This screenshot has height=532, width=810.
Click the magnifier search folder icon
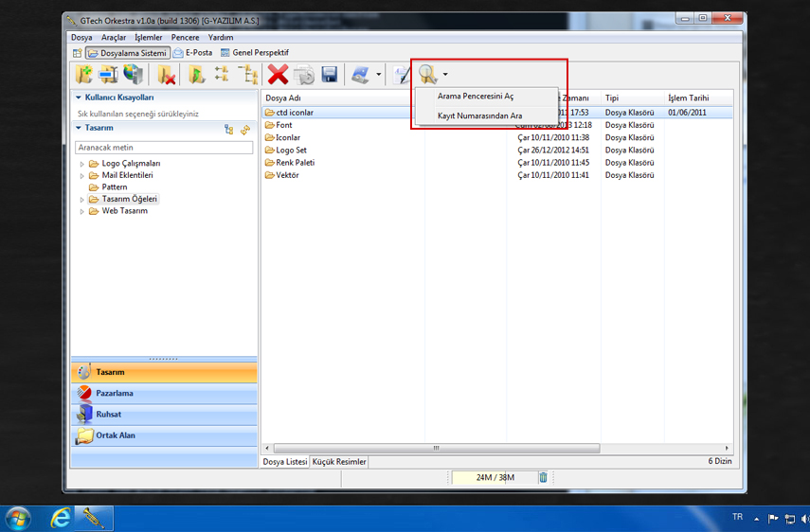click(428, 75)
